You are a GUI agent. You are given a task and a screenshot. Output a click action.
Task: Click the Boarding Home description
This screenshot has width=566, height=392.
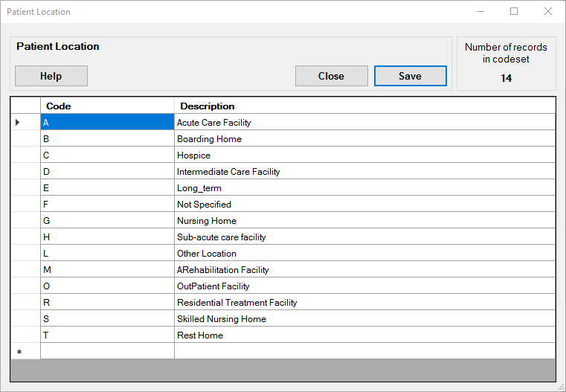click(364, 138)
